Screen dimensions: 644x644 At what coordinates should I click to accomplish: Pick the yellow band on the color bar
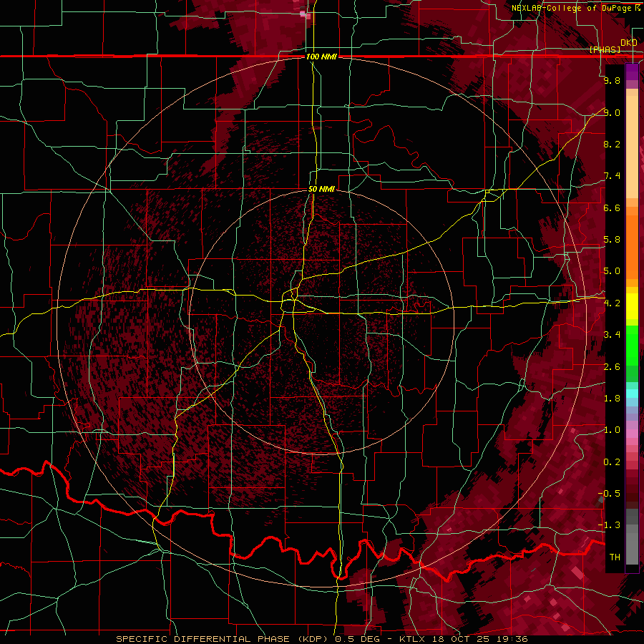click(632, 306)
